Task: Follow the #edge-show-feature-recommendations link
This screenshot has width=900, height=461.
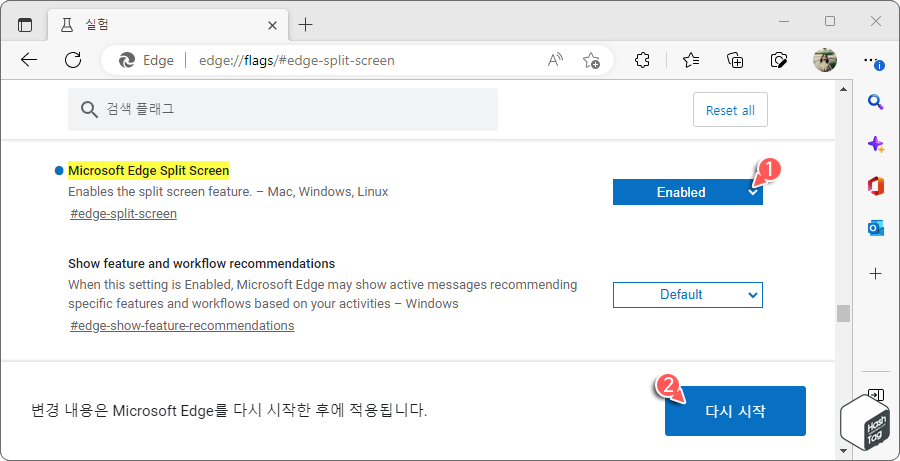Action: click(182, 326)
